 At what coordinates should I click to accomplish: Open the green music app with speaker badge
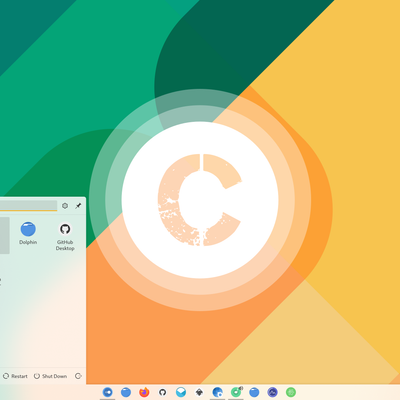236,392
